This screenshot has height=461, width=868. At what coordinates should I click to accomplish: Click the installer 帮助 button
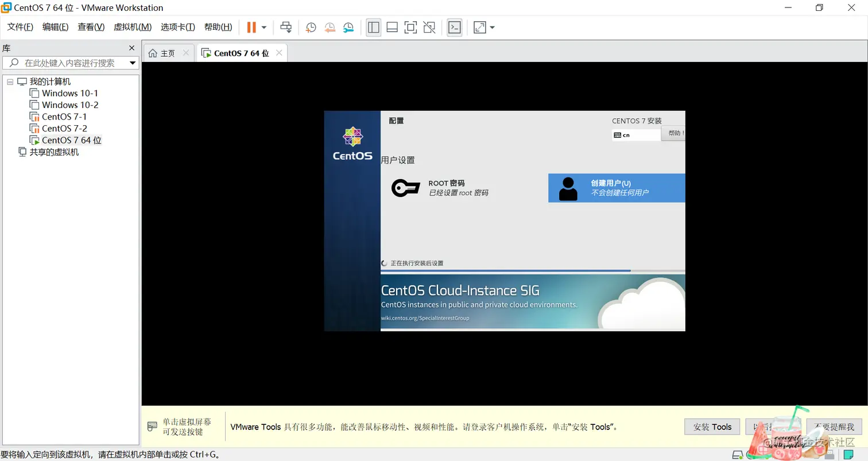(674, 133)
